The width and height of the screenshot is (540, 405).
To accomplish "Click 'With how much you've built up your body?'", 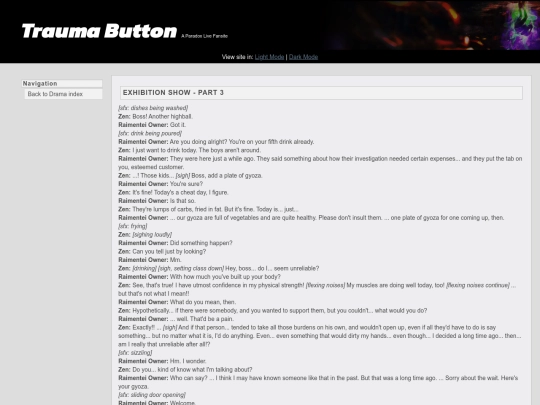I will (x=199, y=277).
